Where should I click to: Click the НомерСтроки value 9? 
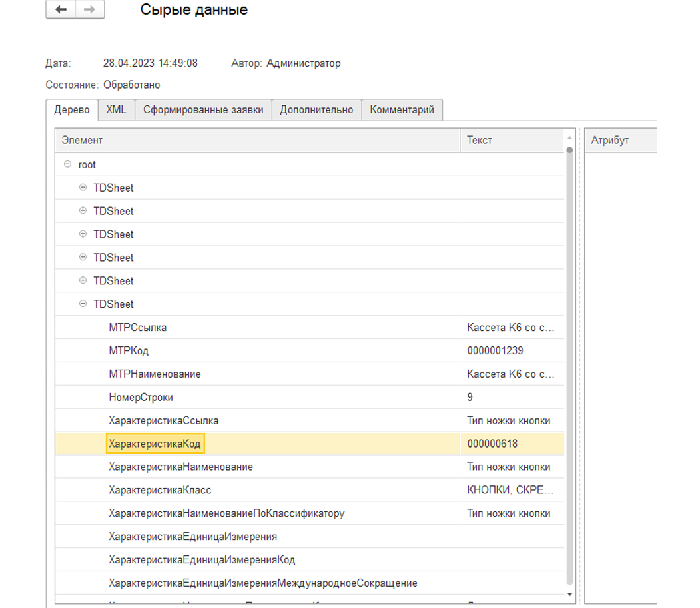(470, 397)
